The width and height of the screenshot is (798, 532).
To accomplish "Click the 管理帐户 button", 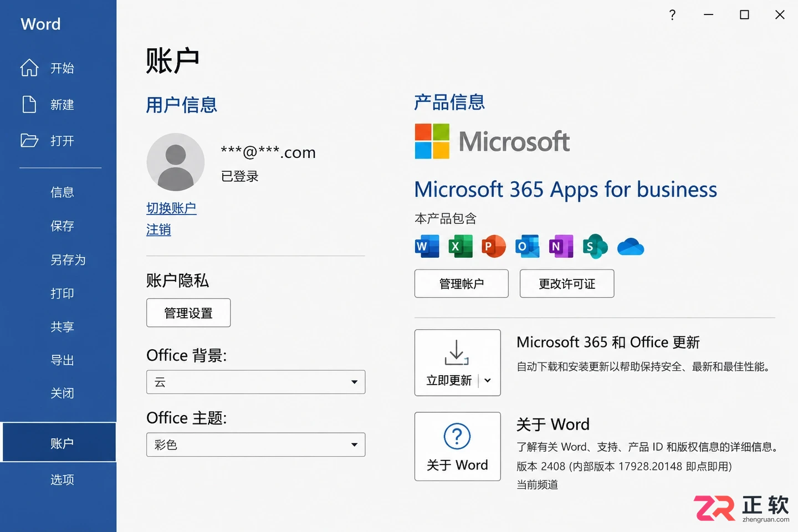I will [462, 284].
